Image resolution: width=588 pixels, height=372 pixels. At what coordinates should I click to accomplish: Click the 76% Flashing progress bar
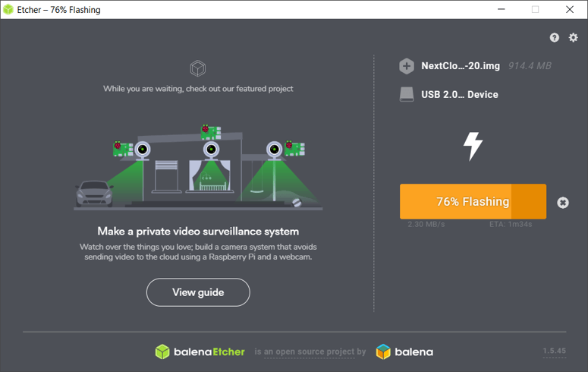coord(473,202)
